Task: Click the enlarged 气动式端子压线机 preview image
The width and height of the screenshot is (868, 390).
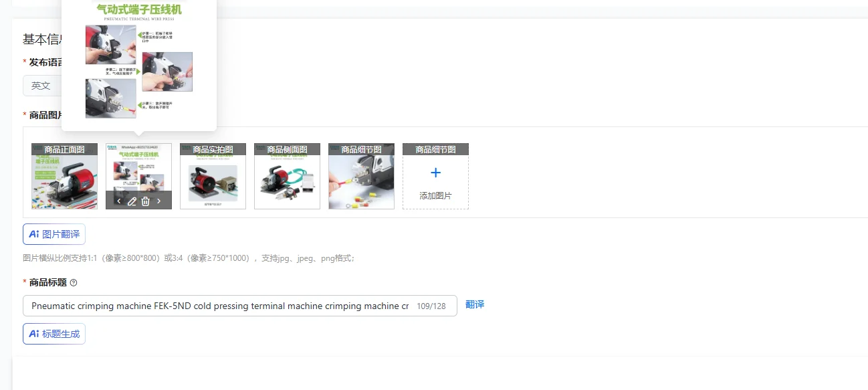Action: (x=138, y=65)
